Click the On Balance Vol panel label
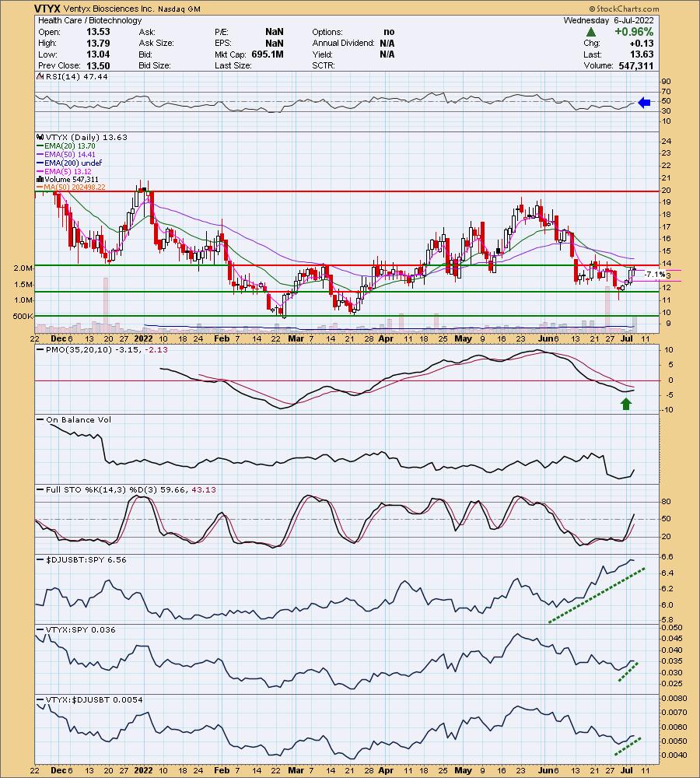The width and height of the screenshot is (700, 778). [79, 420]
